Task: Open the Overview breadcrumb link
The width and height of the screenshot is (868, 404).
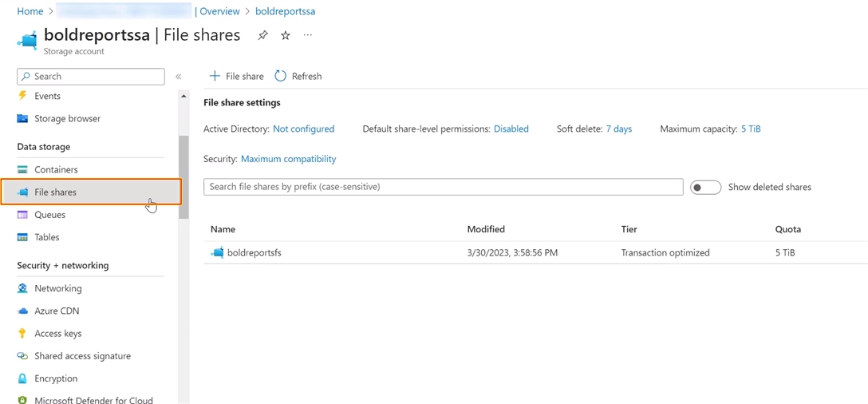Action: point(219,11)
